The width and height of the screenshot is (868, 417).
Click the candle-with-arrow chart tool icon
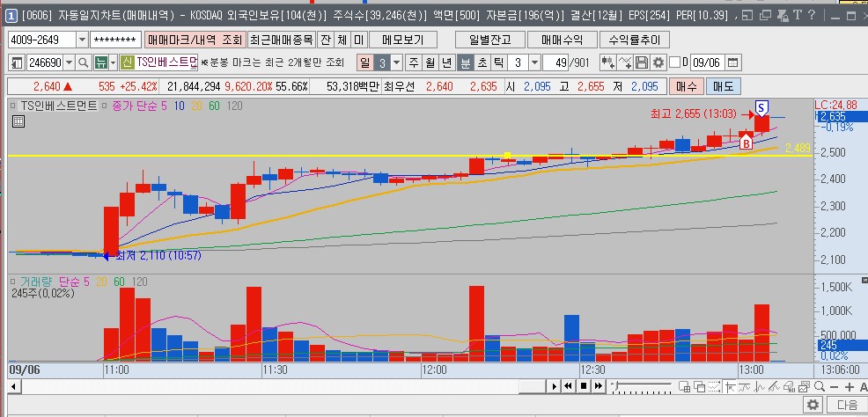point(607,62)
